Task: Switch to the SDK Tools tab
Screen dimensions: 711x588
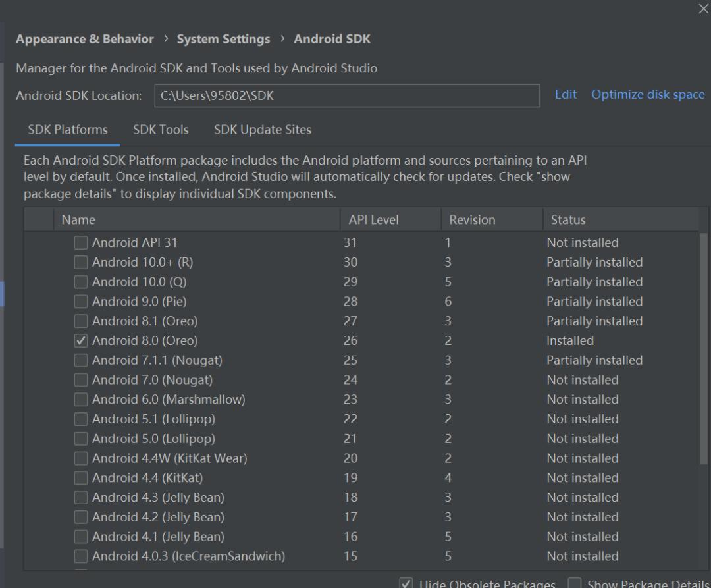Action: [x=160, y=129]
